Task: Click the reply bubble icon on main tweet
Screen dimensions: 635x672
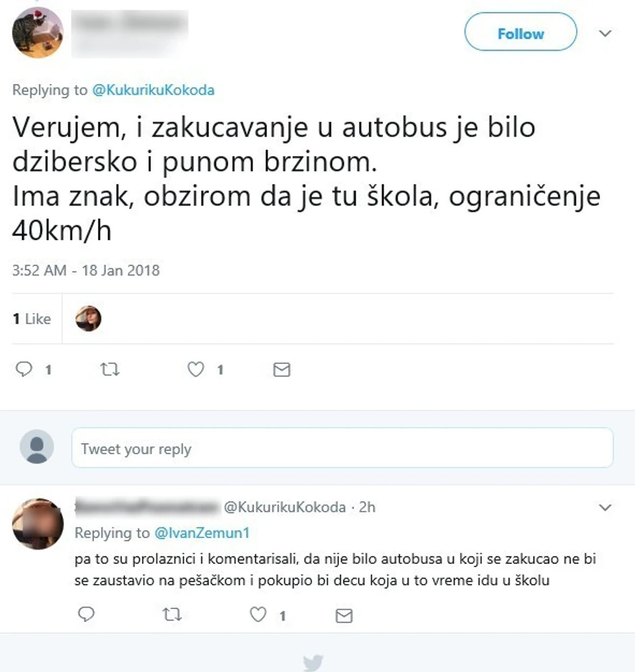Action: tap(24, 369)
